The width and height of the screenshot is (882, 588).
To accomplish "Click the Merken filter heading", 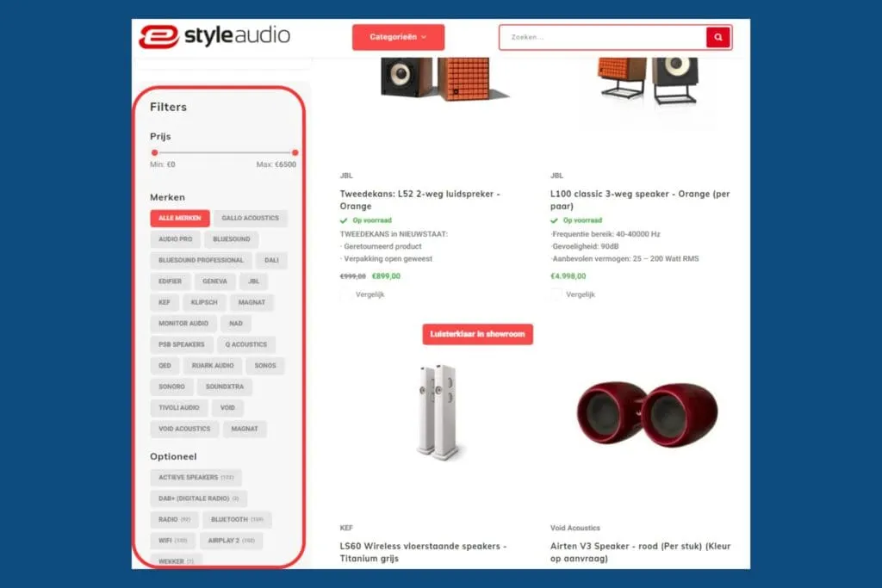I will 167,197.
